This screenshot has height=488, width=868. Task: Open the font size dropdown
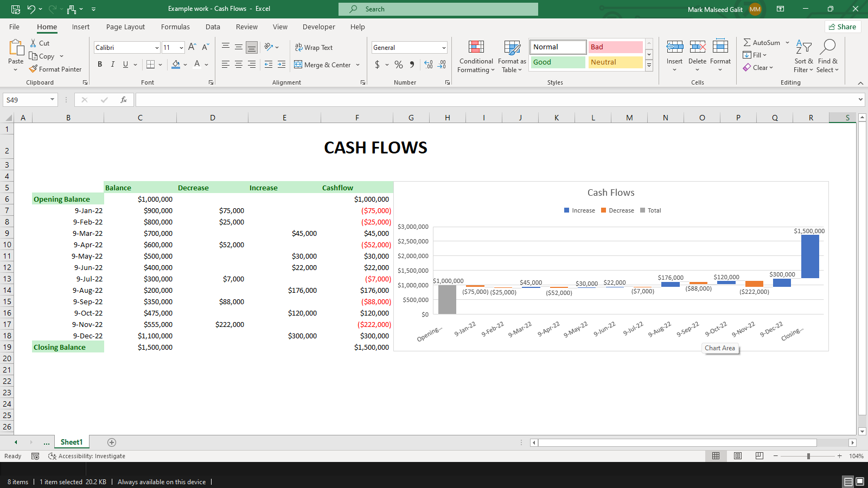(x=181, y=48)
